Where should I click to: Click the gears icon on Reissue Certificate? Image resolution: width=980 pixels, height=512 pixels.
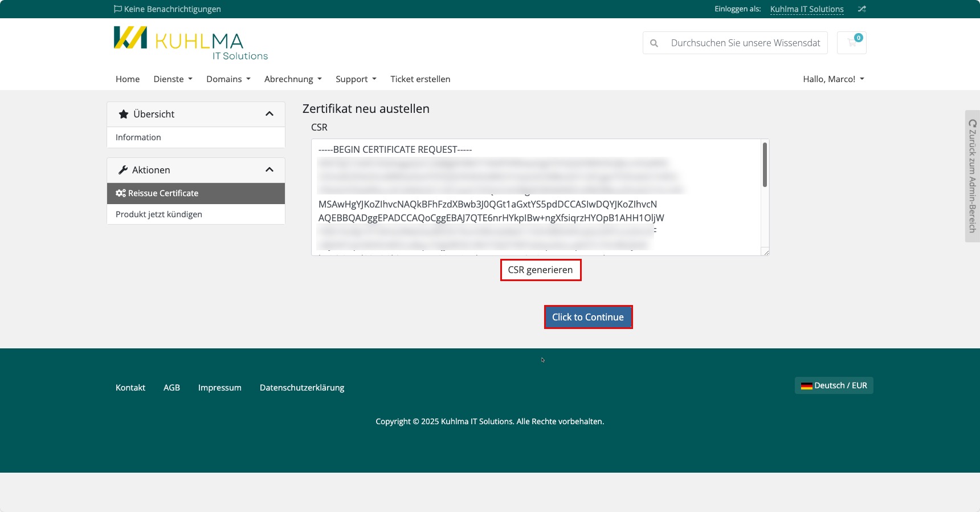point(120,193)
